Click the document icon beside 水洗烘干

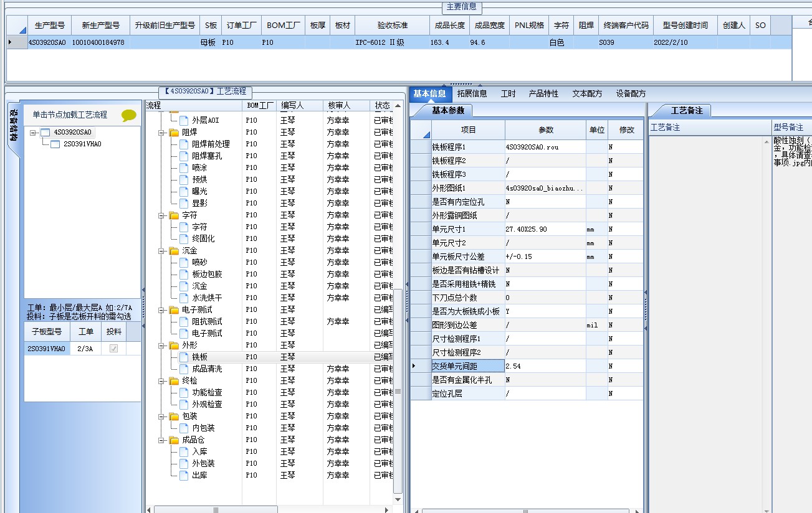(184, 298)
